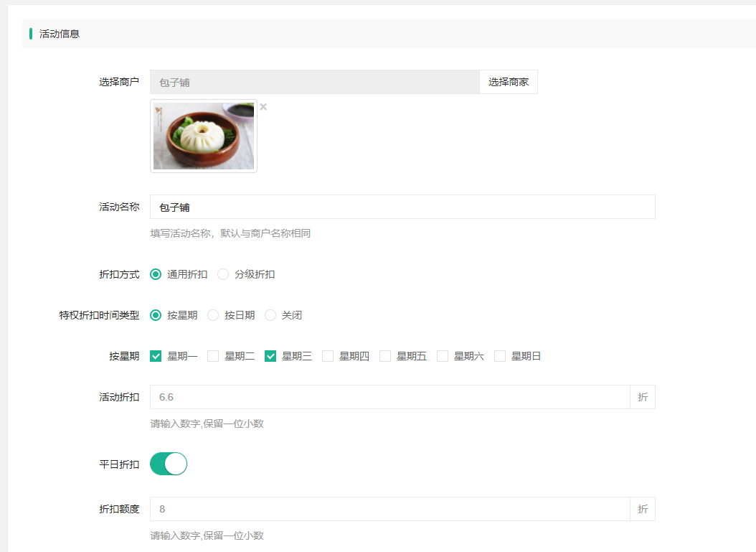756x552 pixels.
Task: Toggle off the 平日折扣 switch
Action: click(169, 464)
